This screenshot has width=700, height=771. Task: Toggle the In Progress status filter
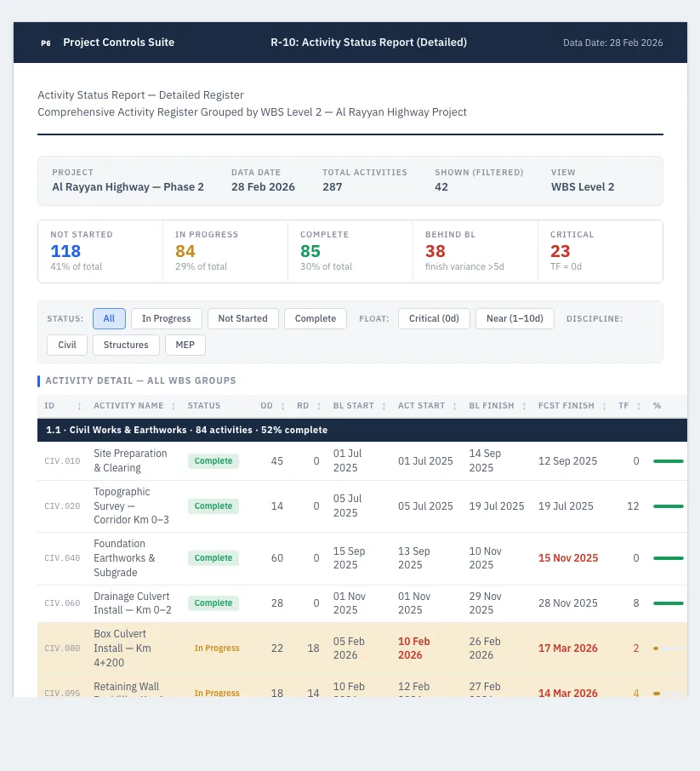166,318
